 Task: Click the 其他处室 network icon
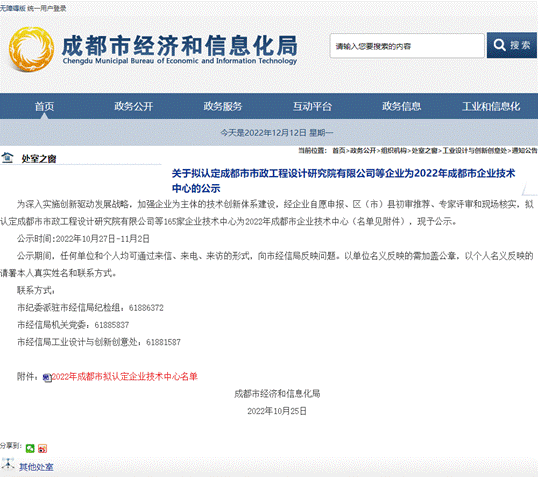pyautogui.click(x=8, y=464)
